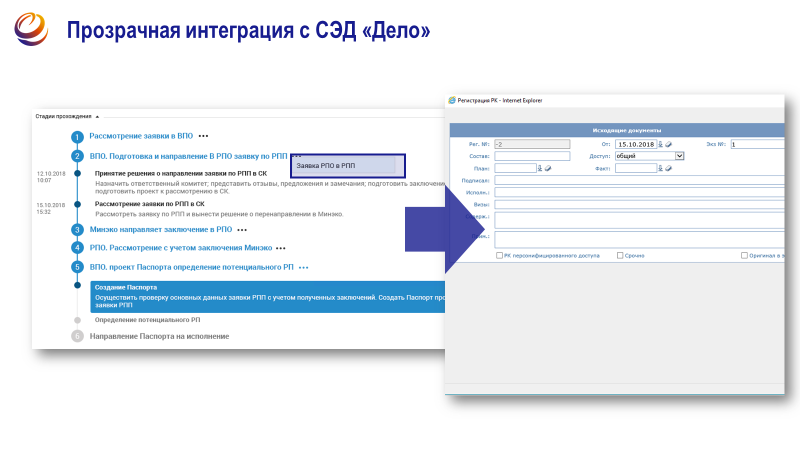Select Принятие решения о направлении заявки step
The height and width of the screenshot is (450, 800).
(181, 173)
